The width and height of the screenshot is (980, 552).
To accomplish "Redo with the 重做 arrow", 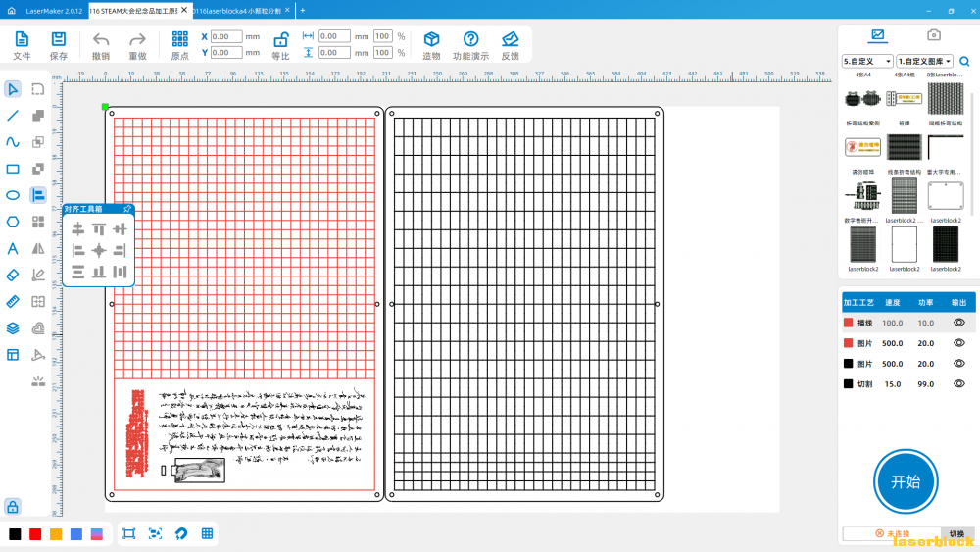I will (137, 40).
